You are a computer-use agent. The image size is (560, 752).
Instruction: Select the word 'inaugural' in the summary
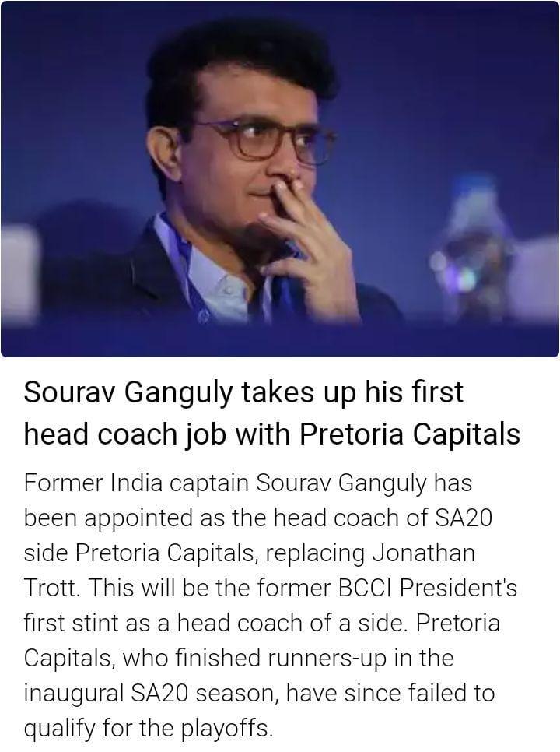click(74, 694)
